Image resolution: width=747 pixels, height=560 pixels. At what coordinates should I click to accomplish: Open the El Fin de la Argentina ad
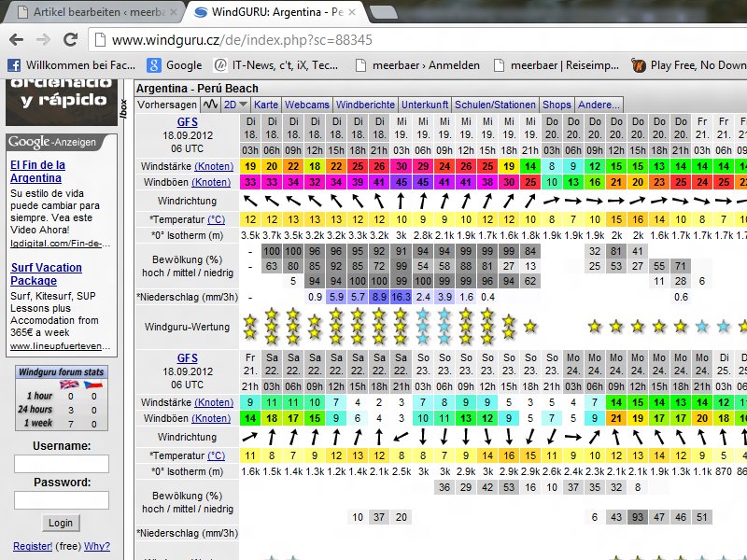coord(37,172)
